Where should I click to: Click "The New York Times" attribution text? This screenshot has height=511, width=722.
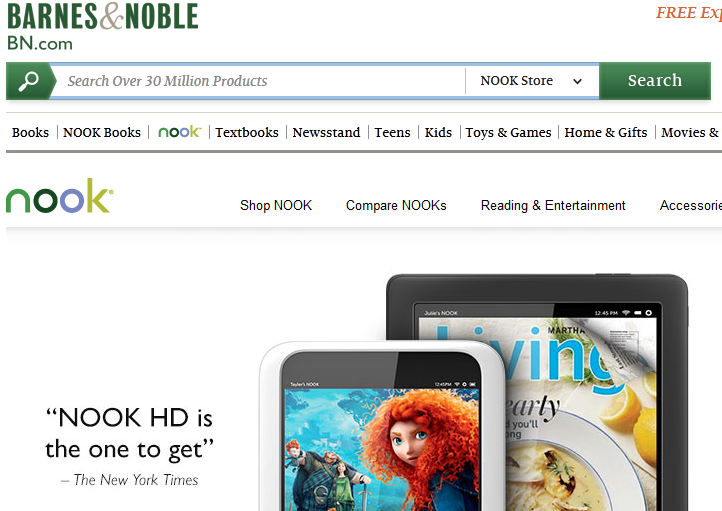pyautogui.click(x=136, y=480)
